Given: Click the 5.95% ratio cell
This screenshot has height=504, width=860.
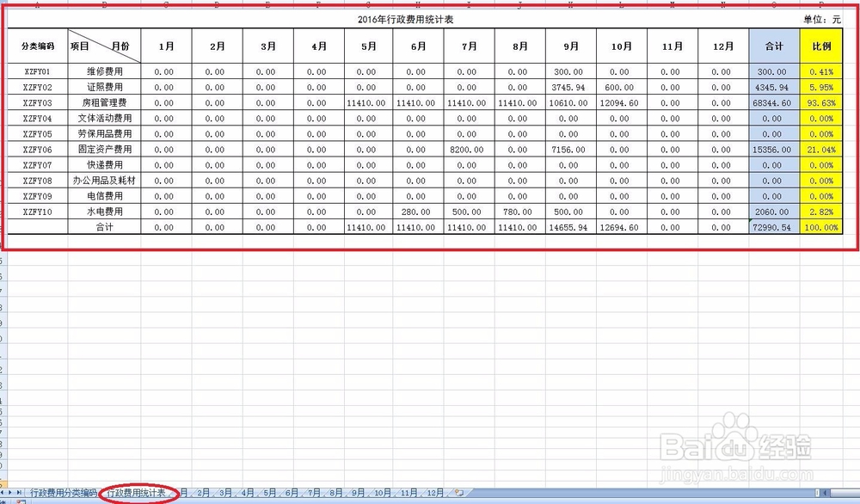Looking at the screenshot, I should click(821, 87).
